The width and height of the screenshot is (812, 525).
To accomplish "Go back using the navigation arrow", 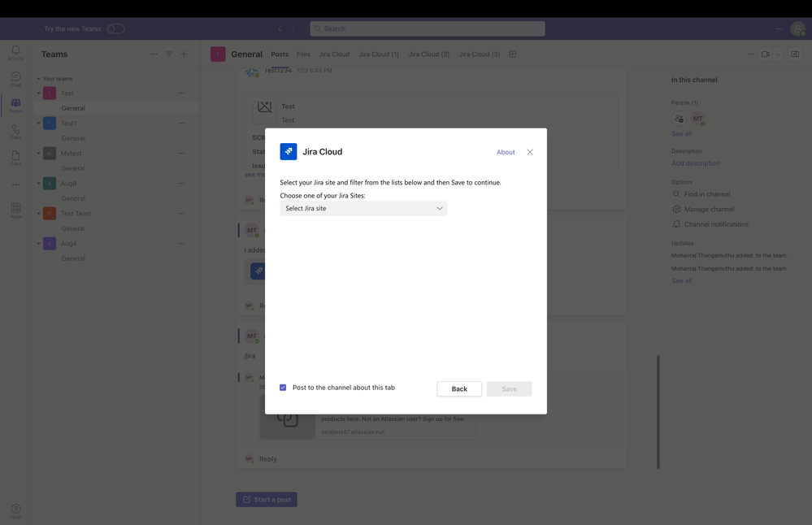I will pyautogui.click(x=280, y=29).
